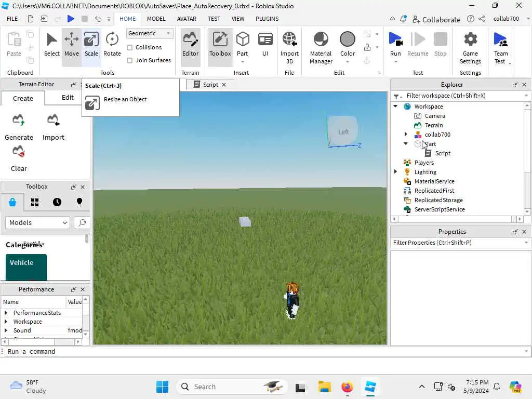
Task: Open Toolbox Inventory grid tab
Action: coord(35,202)
